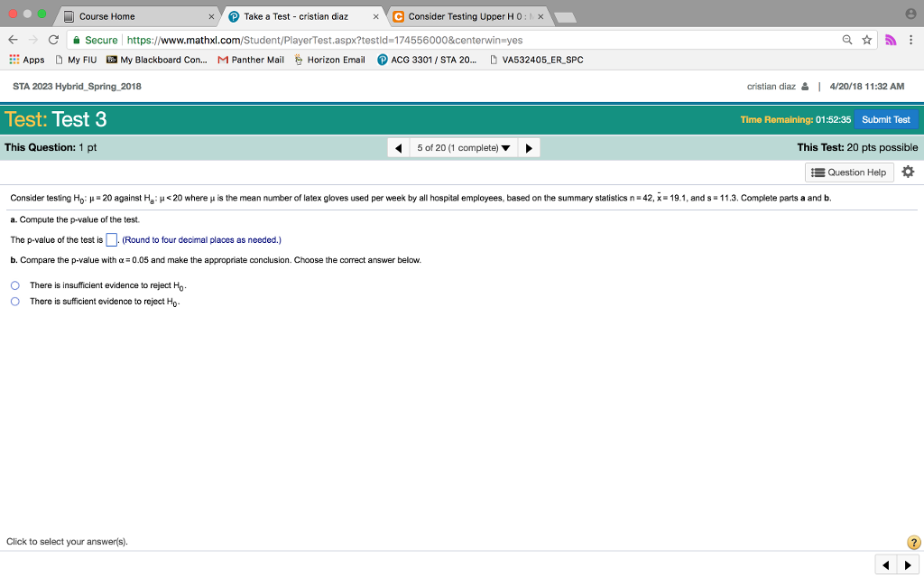Click bottom-right next arrow button
This screenshot has width=924, height=578.
coord(908,565)
